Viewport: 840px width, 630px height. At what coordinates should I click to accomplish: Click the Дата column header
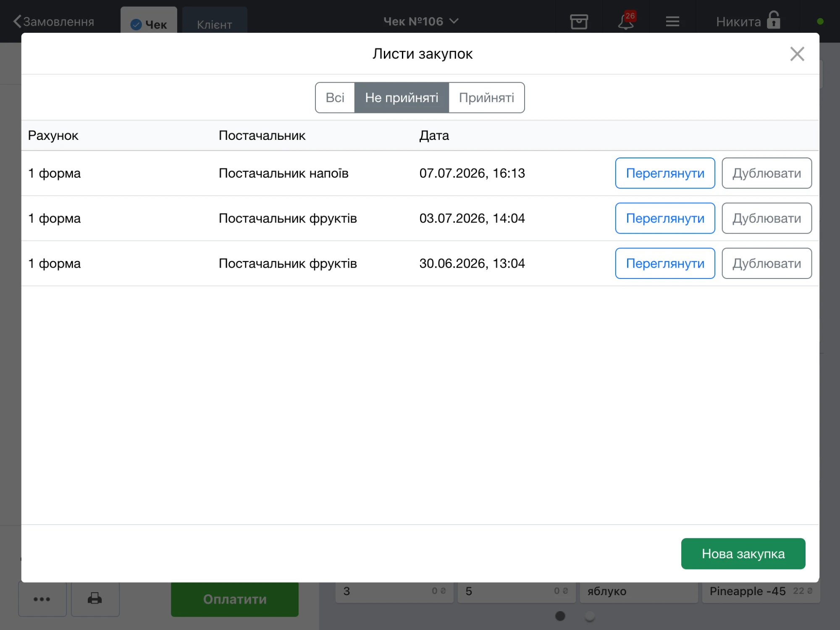pyautogui.click(x=434, y=136)
